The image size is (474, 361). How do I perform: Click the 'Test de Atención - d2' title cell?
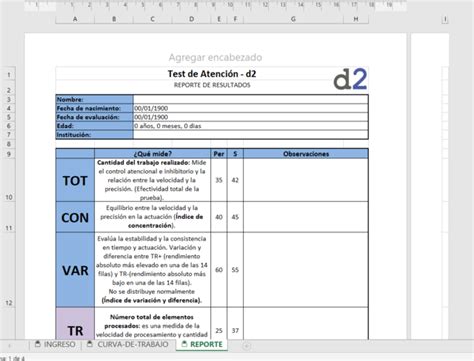click(x=212, y=74)
